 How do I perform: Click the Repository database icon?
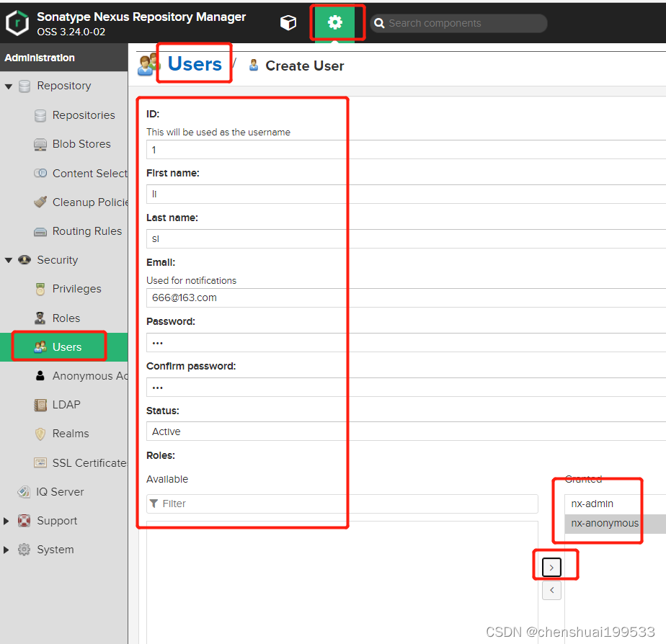(x=25, y=86)
